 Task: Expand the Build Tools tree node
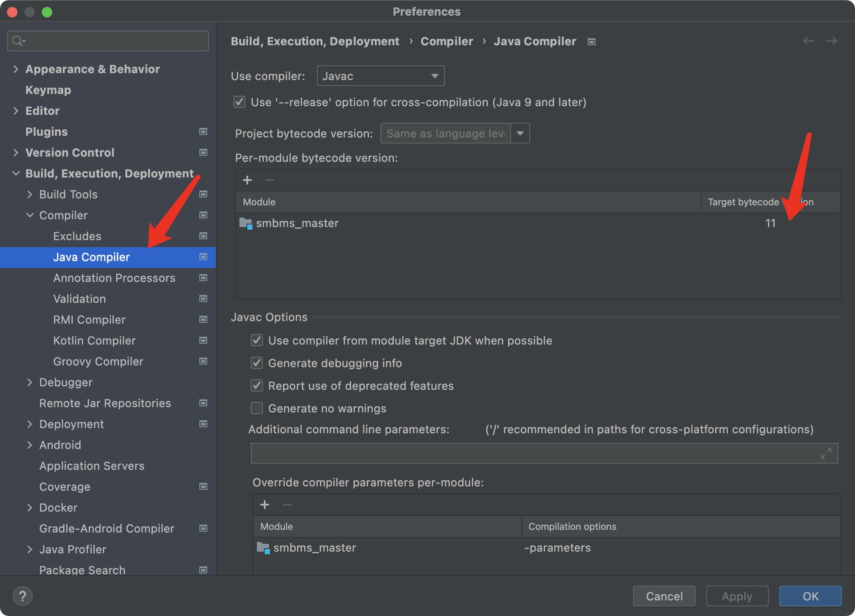[x=30, y=194]
